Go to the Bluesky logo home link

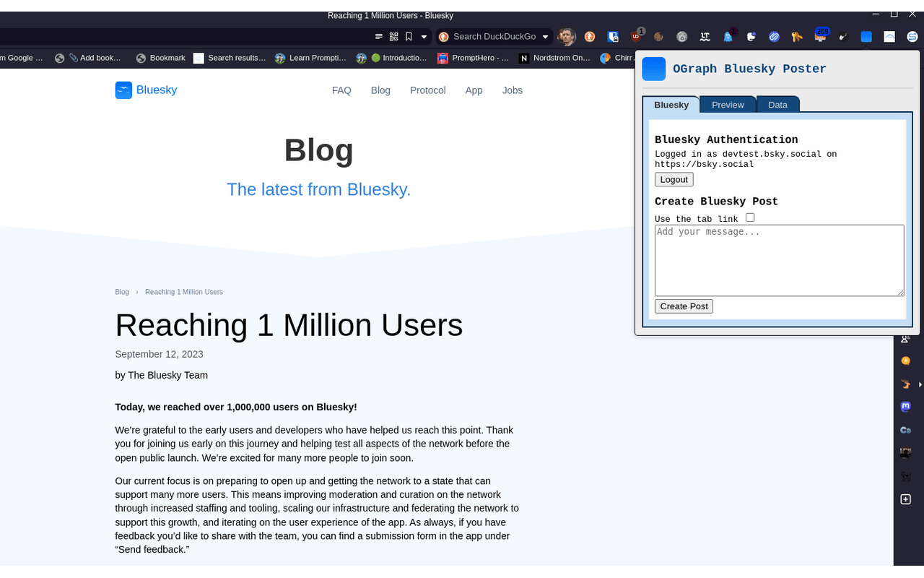(x=146, y=90)
